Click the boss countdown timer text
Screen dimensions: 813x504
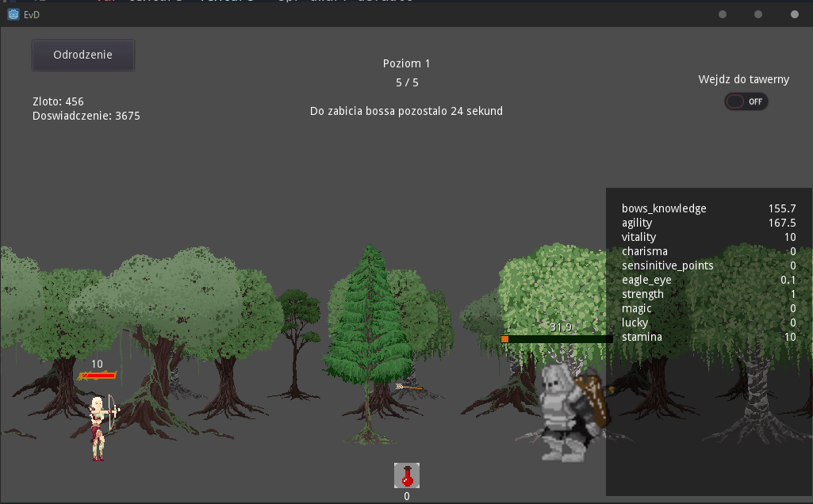tap(406, 111)
